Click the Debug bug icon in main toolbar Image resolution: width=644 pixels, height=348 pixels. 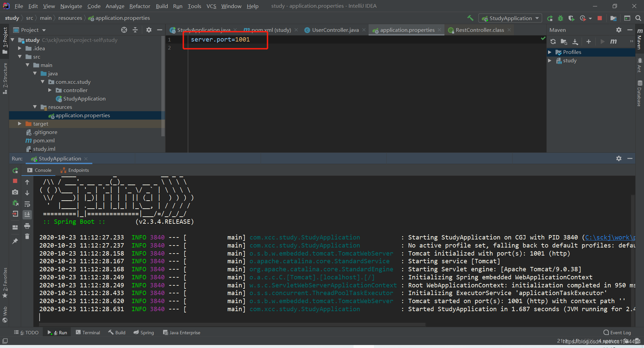pos(560,18)
